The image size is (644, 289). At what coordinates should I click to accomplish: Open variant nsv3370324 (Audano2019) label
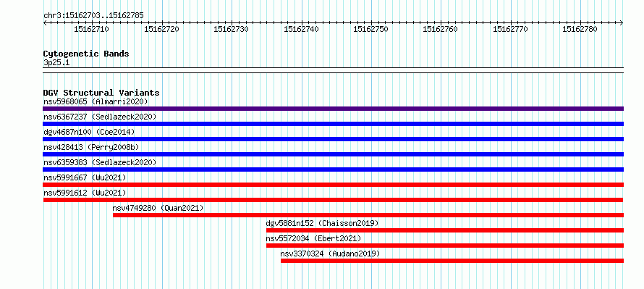330,254
